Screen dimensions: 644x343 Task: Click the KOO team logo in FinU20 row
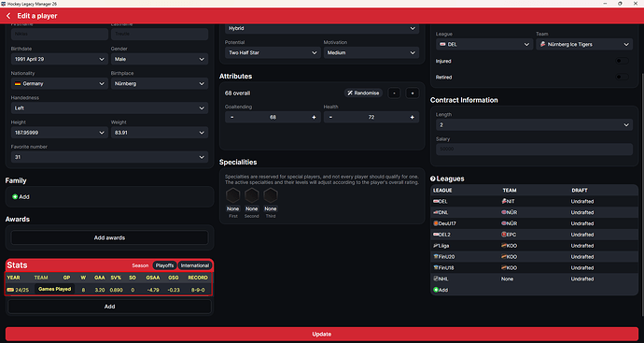point(504,257)
